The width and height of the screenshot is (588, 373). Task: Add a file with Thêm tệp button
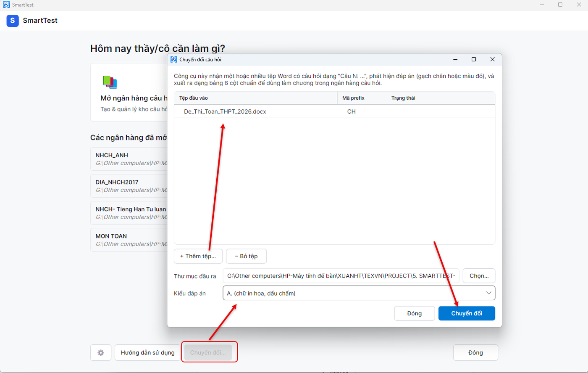pos(198,256)
